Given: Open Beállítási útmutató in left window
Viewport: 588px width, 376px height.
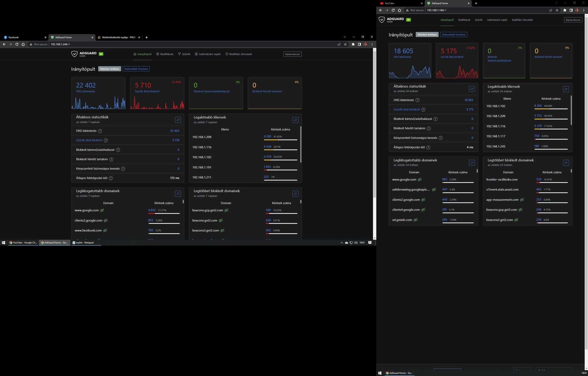Looking at the screenshot, I should (x=239, y=54).
